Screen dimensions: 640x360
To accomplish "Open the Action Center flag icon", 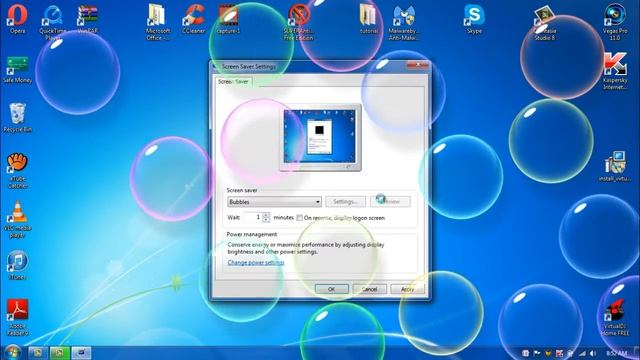I will 537,353.
